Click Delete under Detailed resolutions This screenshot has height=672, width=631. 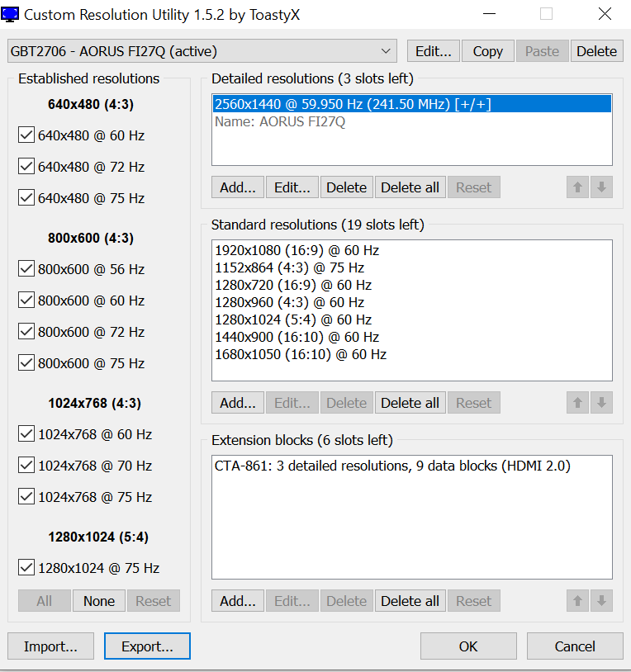click(347, 187)
